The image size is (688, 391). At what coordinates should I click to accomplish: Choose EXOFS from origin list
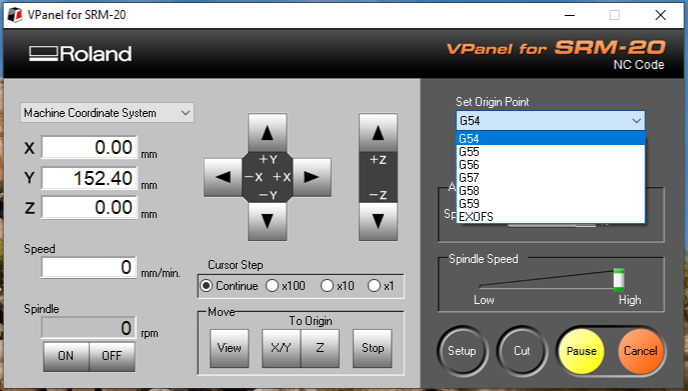(551, 217)
